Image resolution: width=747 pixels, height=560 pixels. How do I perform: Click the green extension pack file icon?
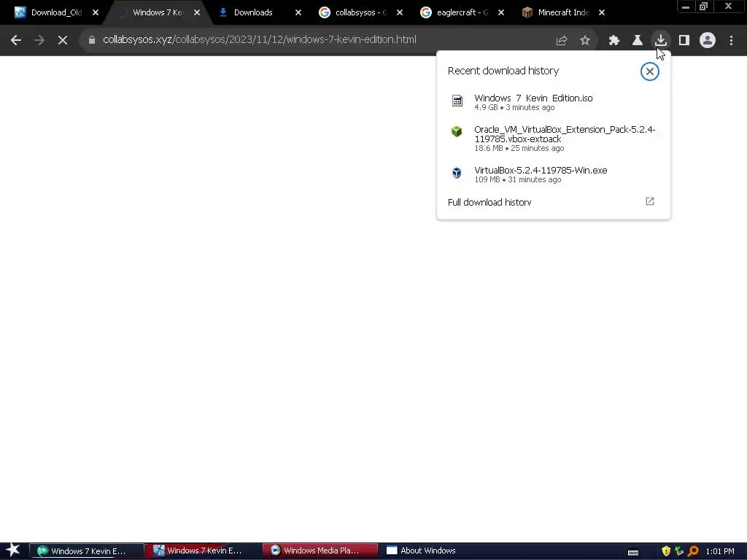coord(457,131)
